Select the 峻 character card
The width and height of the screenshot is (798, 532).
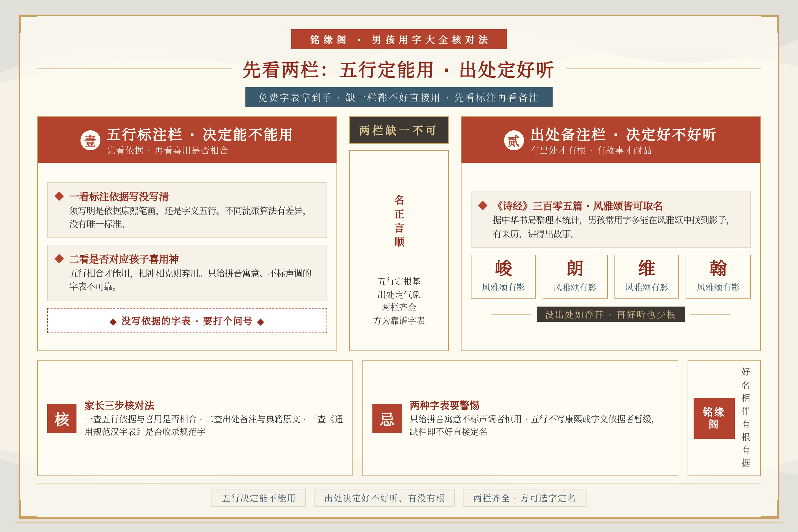503,277
